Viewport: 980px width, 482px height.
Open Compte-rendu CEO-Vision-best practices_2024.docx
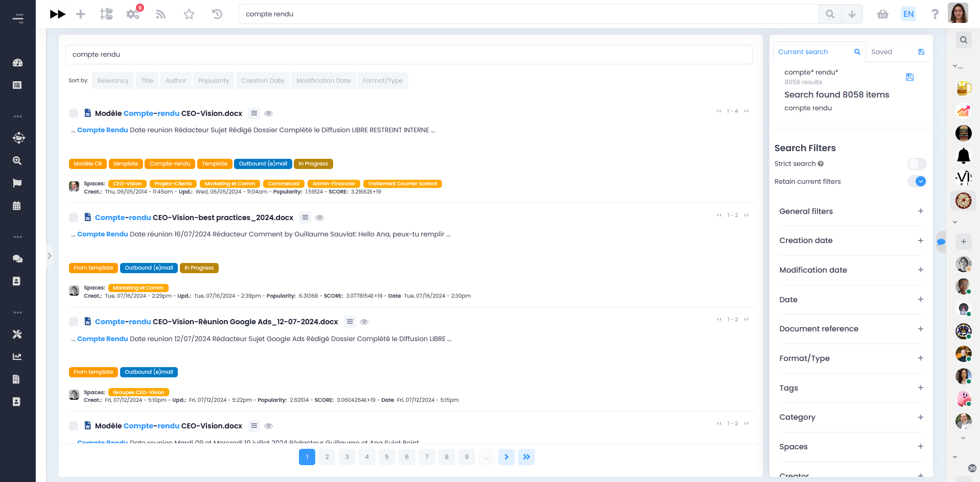pyautogui.click(x=194, y=217)
